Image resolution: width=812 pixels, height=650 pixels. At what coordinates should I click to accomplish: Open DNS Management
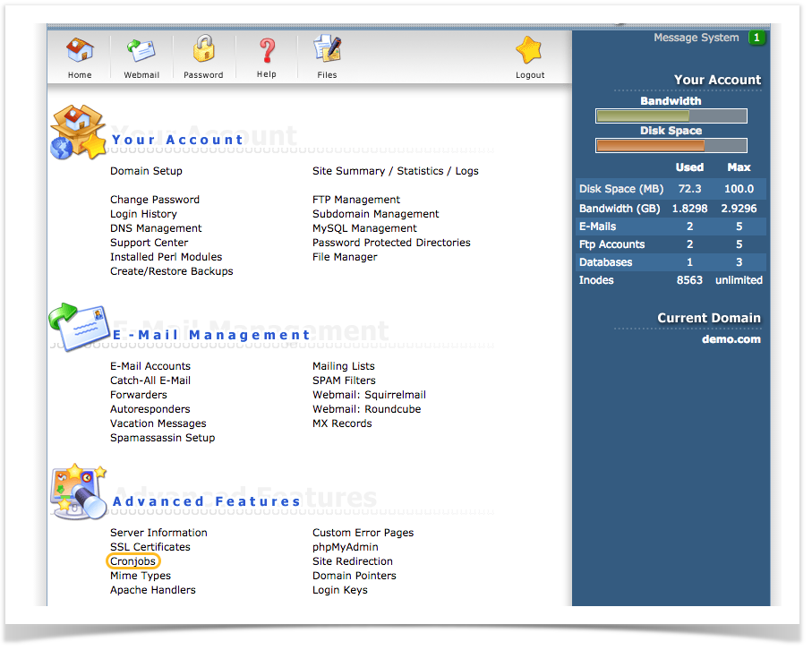[x=156, y=228]
